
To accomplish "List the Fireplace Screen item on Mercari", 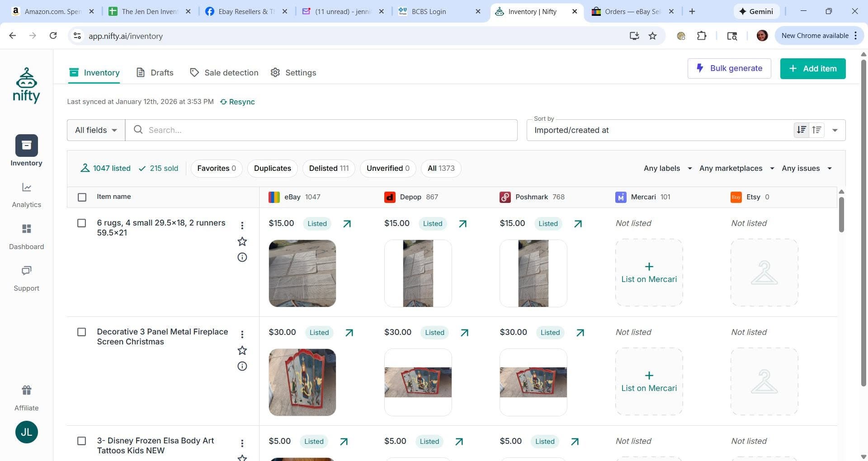I will [649, 381].
